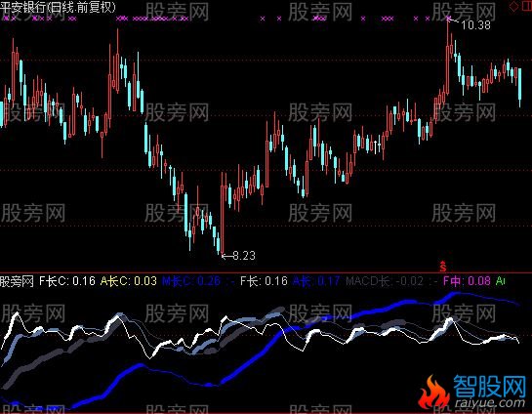This screenshot has height=414, width=532.
Task: Click the blue M长C: 0.26 indicator value
Action: pyautogui.click(x=191, y=281)
